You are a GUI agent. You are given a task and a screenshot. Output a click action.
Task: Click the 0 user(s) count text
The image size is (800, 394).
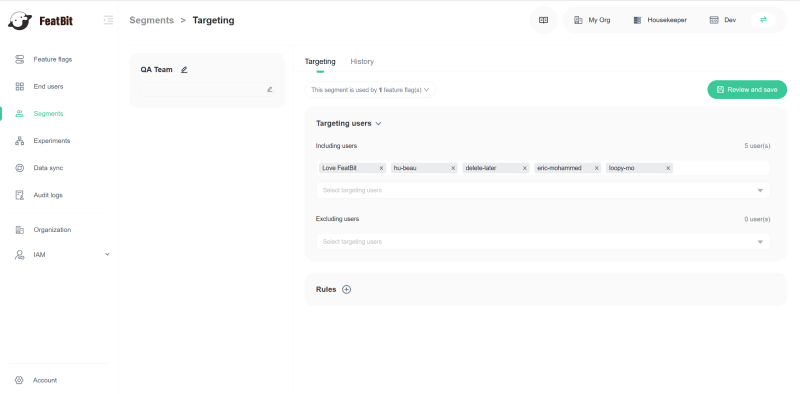[x=757, y=219]
